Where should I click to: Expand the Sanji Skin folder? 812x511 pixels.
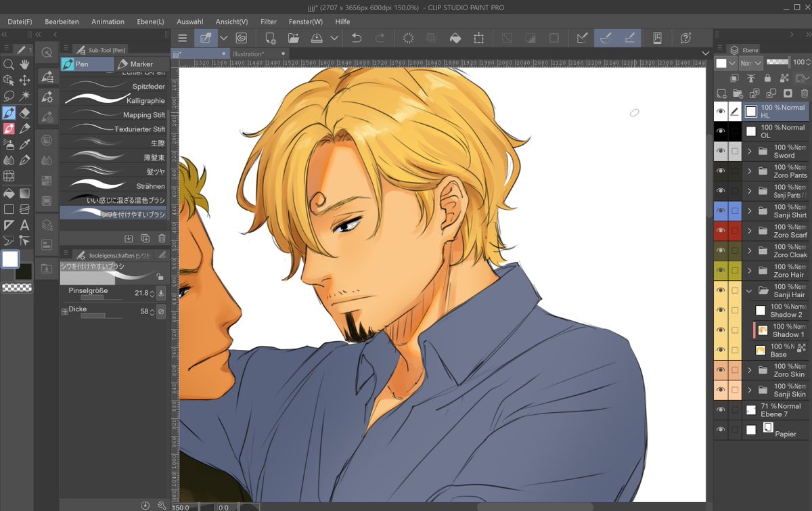(749, 390)
